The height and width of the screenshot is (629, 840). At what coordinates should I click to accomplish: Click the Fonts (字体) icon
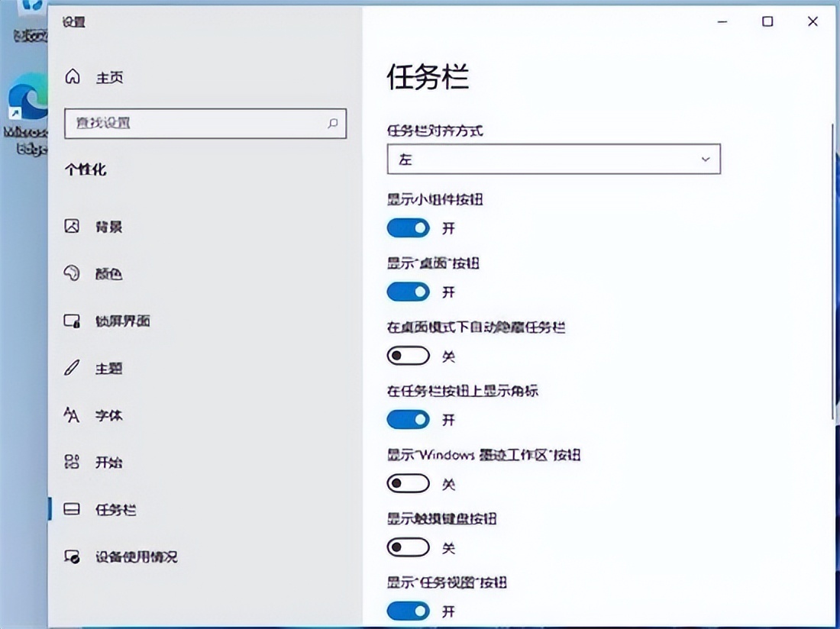pyautogui.click(x=72, y=415)
